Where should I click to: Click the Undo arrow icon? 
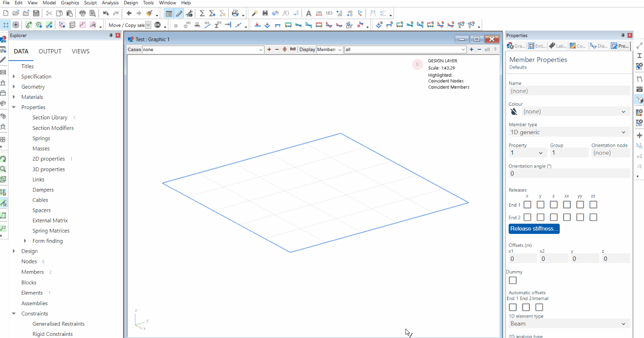pyautogui.click(x=106, y=13)
